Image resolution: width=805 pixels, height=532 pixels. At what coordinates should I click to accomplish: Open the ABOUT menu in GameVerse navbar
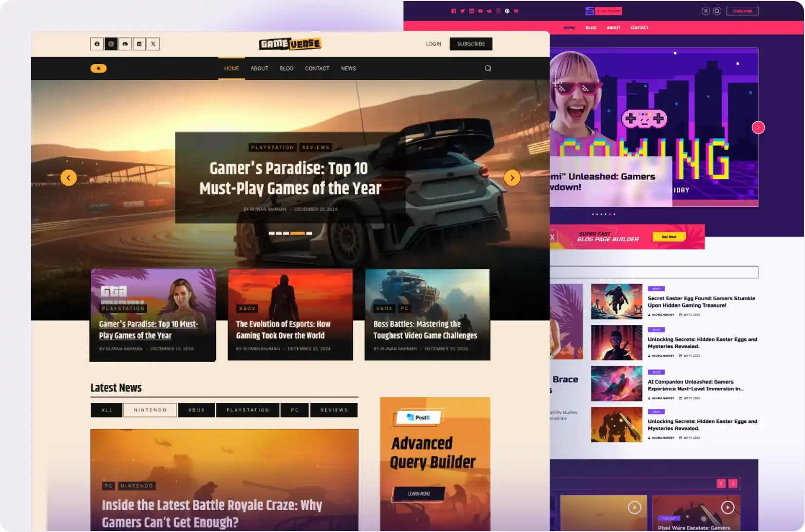tap(260, 69)
